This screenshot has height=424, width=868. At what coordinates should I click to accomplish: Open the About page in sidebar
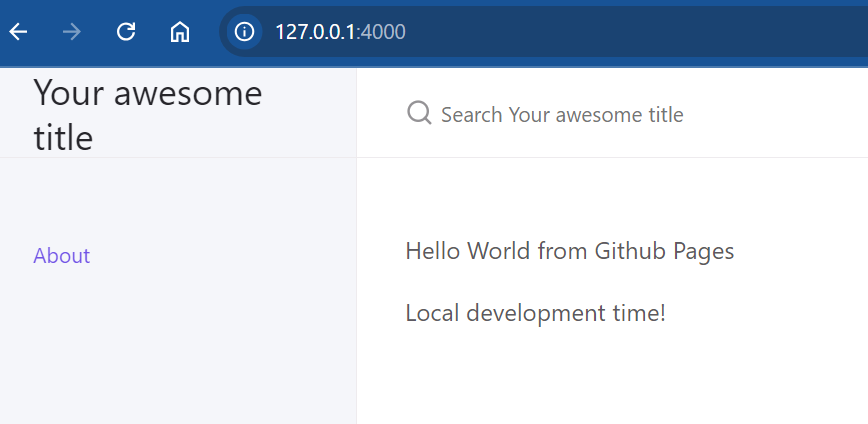click(x=61, y=256)
